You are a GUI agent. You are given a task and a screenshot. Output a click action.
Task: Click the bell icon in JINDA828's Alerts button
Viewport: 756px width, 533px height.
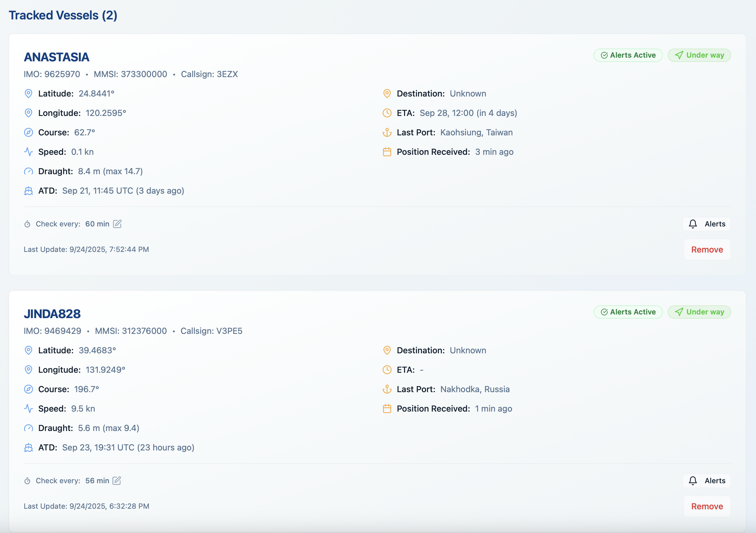[693, 480]
